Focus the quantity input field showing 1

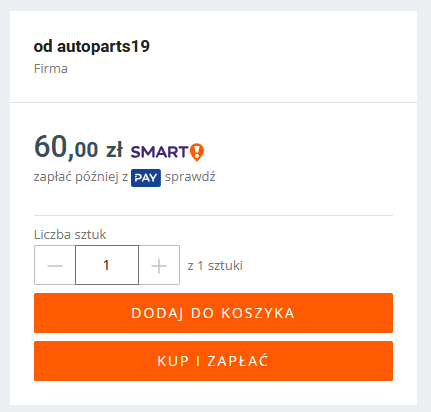(107, 265)
